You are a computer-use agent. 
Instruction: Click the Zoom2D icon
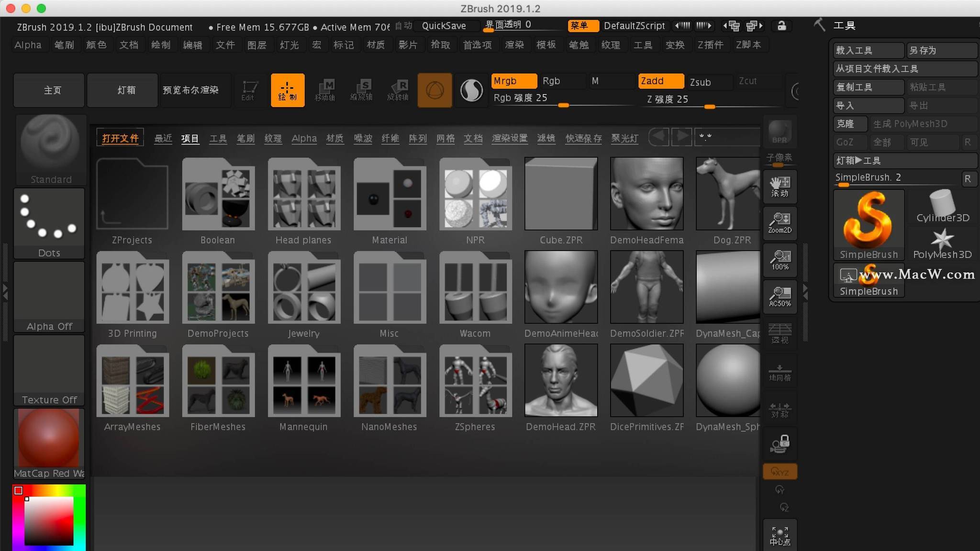(x=780, y=223)
